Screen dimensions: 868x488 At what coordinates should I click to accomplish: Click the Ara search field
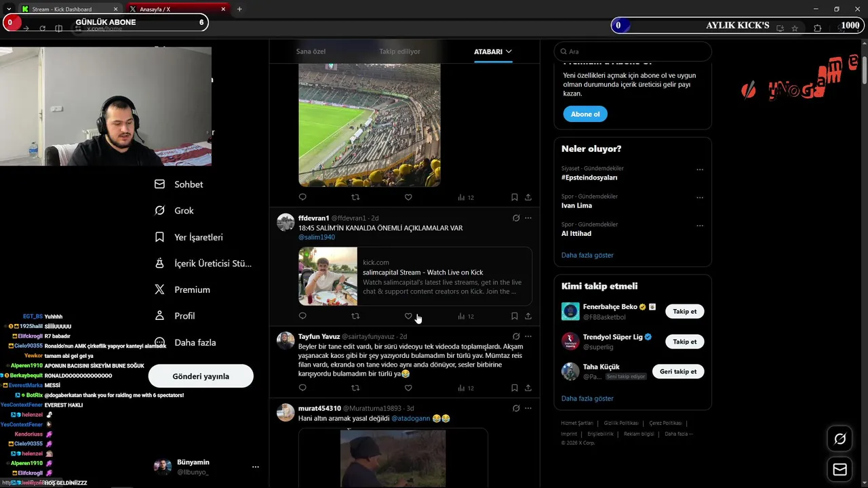click(x=633, y=52)
